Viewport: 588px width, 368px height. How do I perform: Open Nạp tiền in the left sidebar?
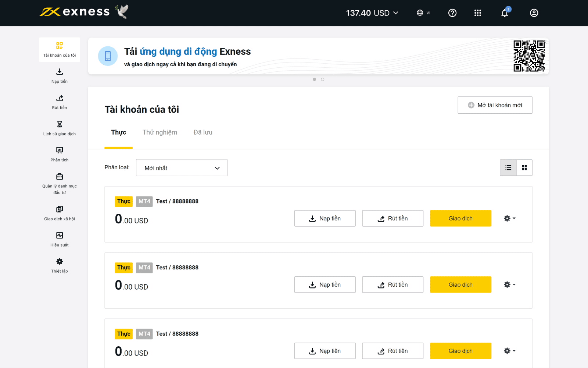[60, 76]
